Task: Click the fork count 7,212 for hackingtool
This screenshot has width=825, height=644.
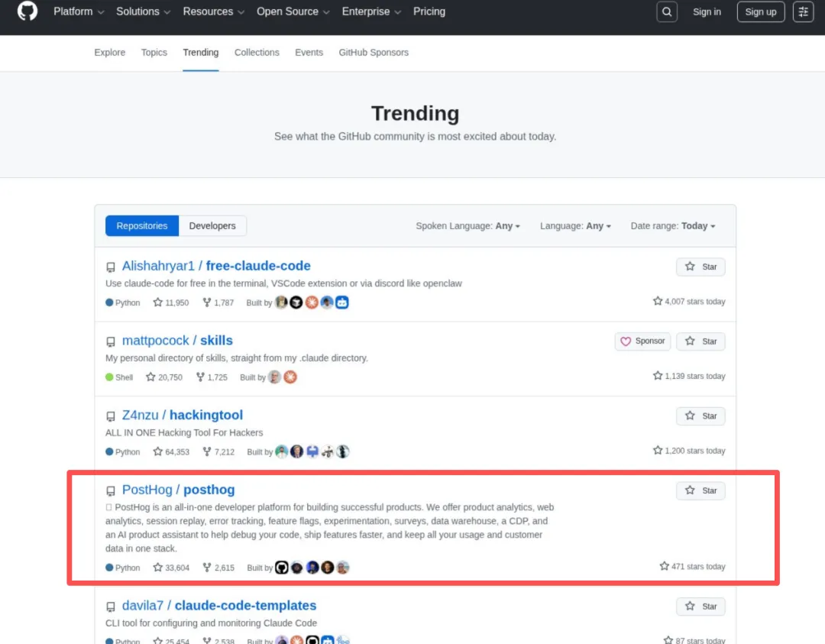Action: [218, 451]
